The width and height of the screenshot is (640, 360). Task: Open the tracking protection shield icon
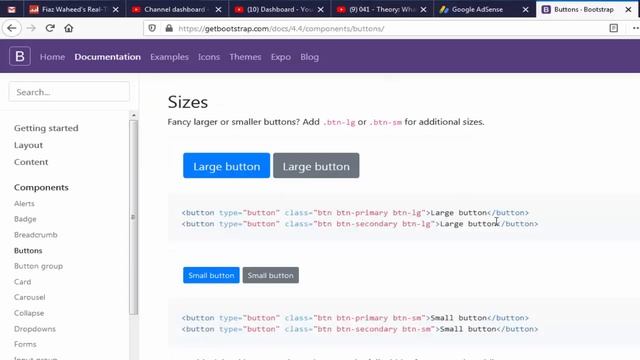pos(152,28)
